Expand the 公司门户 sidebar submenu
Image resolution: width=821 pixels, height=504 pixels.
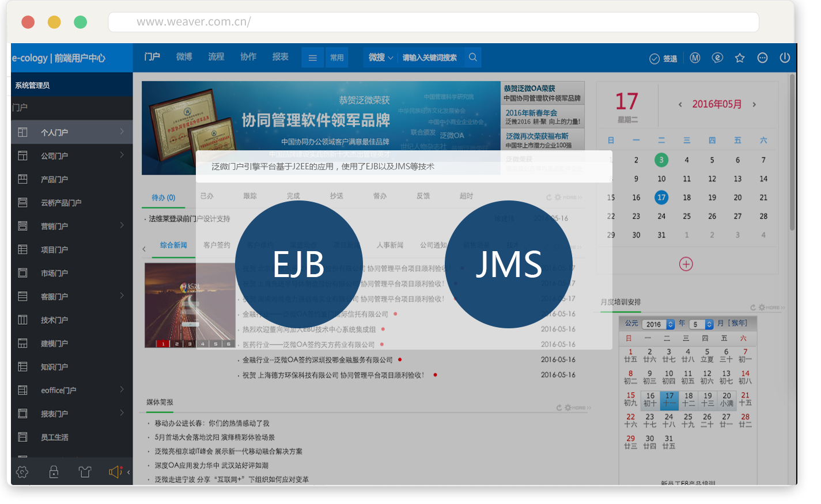(x=122, y=155)
